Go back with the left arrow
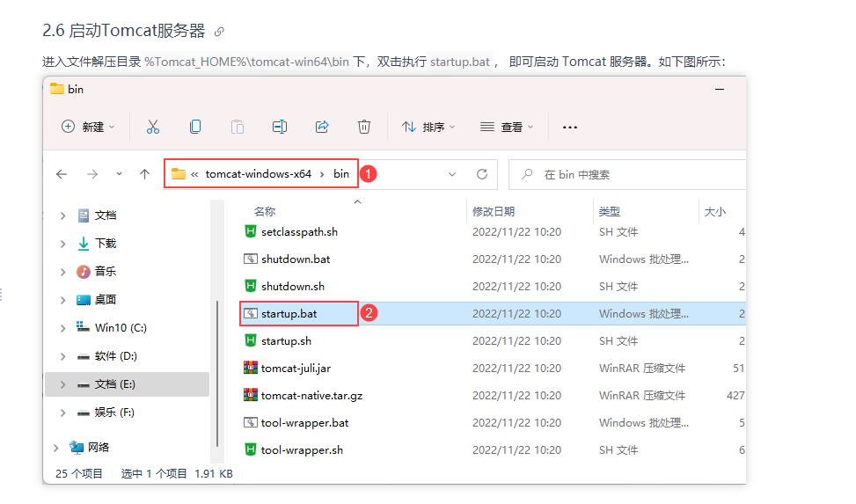 pos(62,174)
